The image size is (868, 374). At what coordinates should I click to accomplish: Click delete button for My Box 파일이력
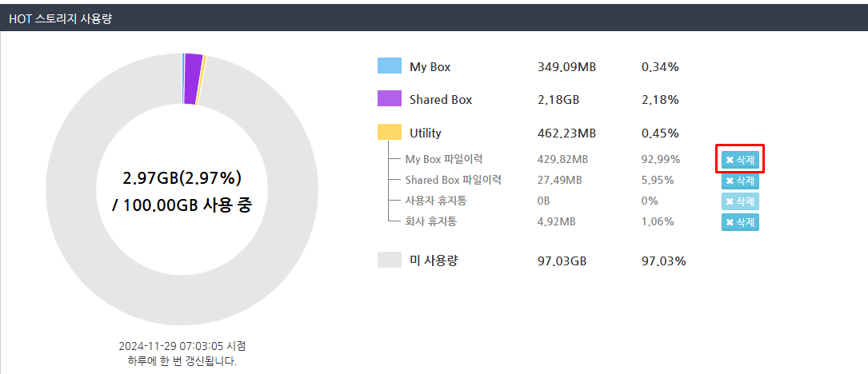(x=740, y=160)
